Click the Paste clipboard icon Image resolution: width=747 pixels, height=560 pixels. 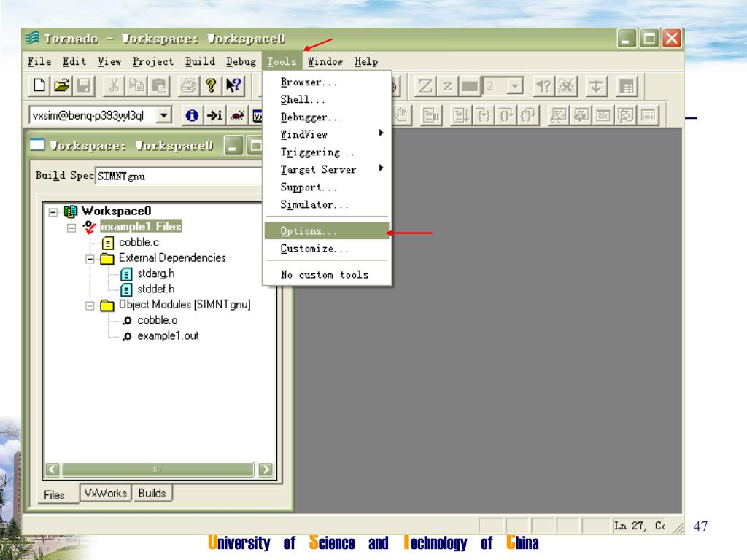[158, 86]
